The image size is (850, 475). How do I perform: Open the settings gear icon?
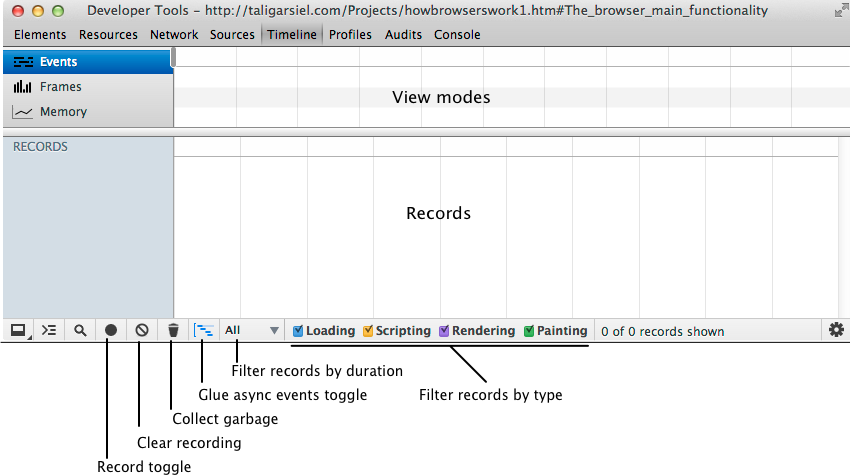tap(836, 330)
